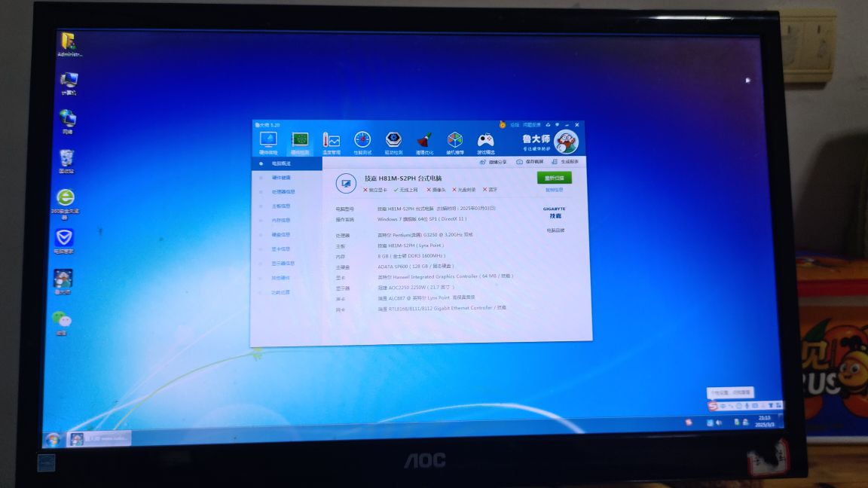
Task: Click 生成报表 report button
Action: (565, 162)
